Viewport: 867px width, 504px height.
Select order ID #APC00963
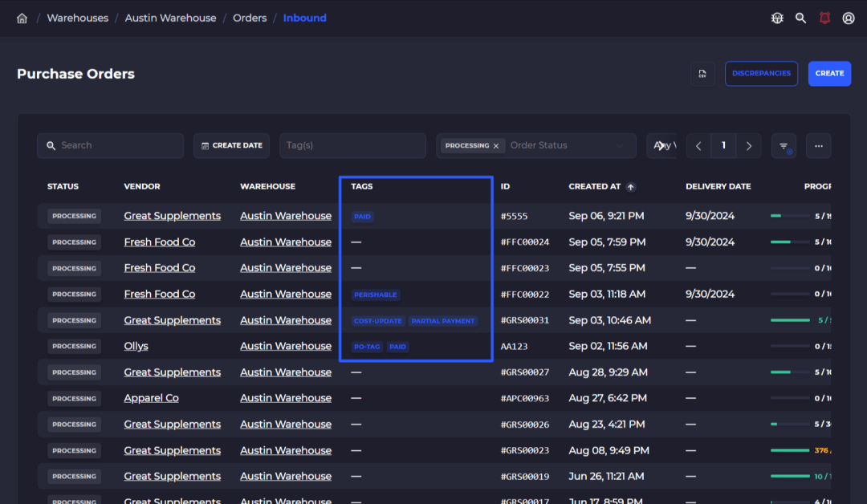pyautogui.click(x=525, y=398)
